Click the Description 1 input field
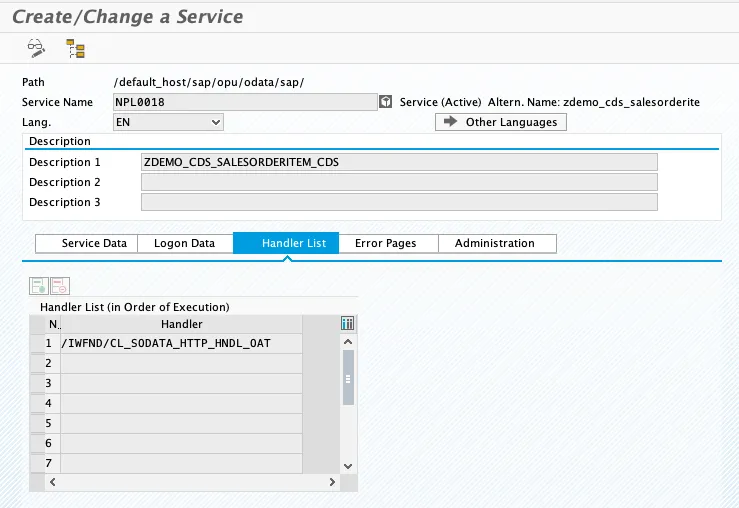739x508 pixels. [x=399, y=162]
